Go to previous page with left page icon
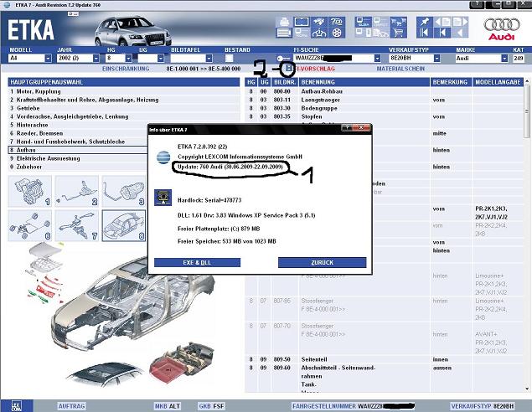 442,22
